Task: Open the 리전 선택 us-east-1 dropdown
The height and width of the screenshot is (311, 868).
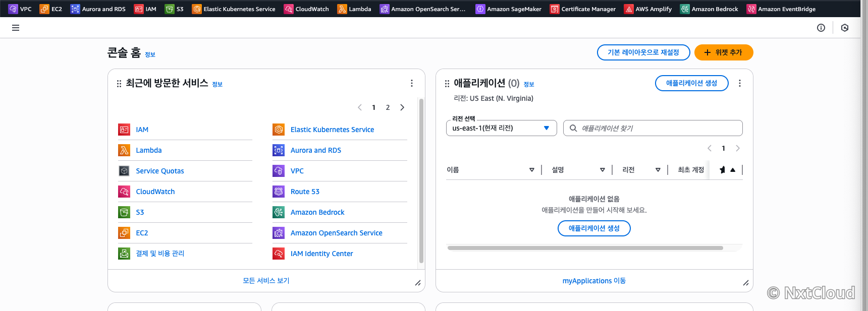Action: 502,128
